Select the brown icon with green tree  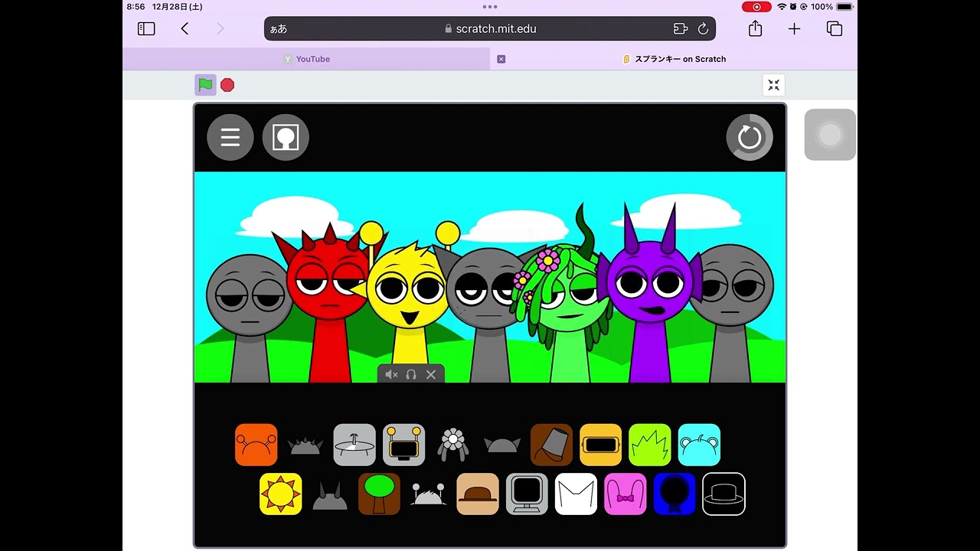(379, 494)
